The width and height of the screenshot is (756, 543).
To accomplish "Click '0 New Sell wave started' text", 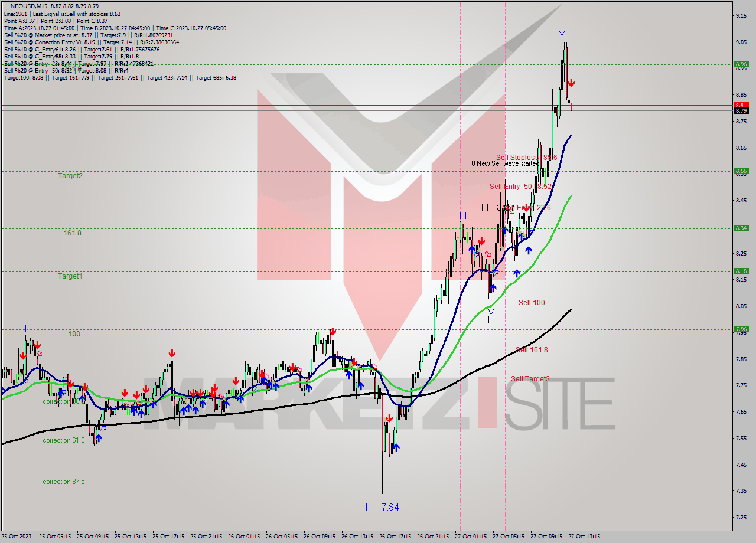I will pos(505,163).
